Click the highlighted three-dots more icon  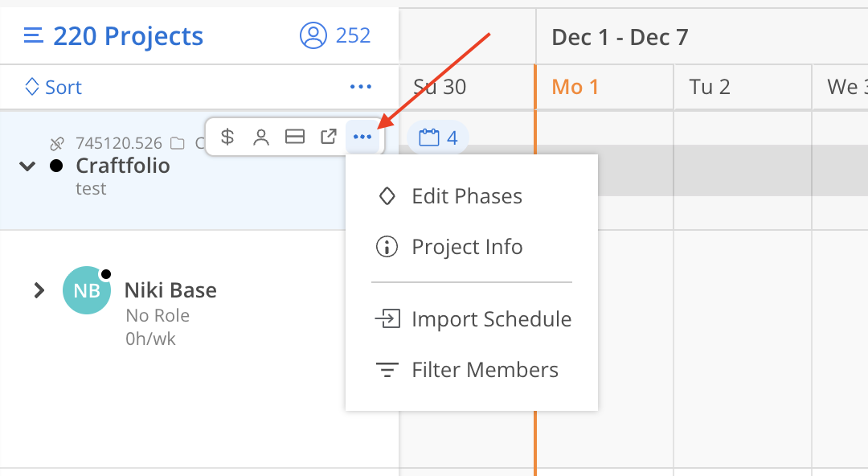click(362, 137)
